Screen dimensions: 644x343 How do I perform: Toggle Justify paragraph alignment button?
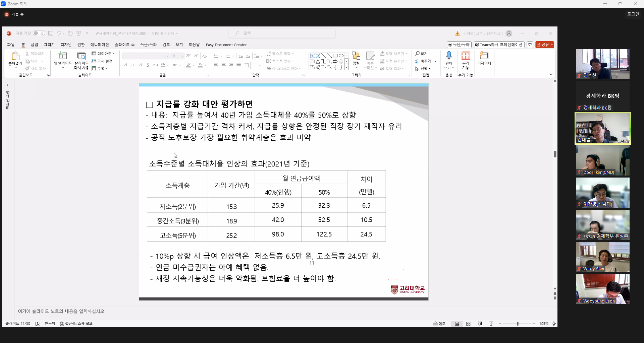[238, 65]
